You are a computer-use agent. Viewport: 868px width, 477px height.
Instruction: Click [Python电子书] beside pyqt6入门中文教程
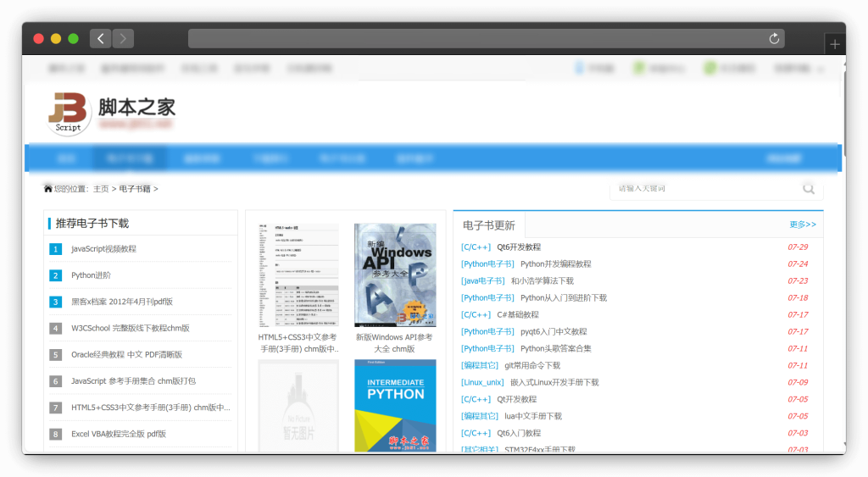487,331
